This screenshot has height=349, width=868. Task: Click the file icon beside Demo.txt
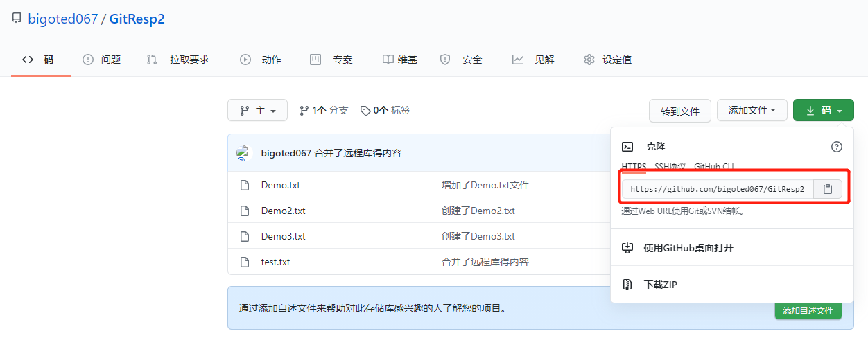(244, 185)
